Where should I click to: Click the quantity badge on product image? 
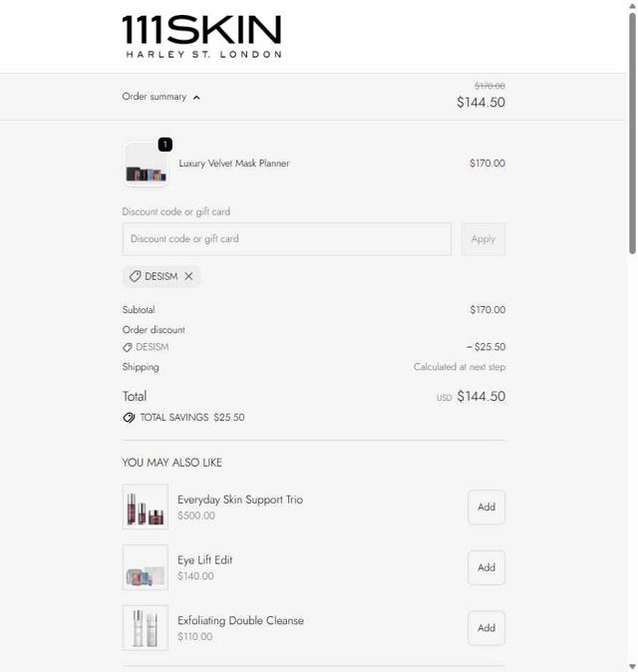pyautogui.click(x=165, y=145)
